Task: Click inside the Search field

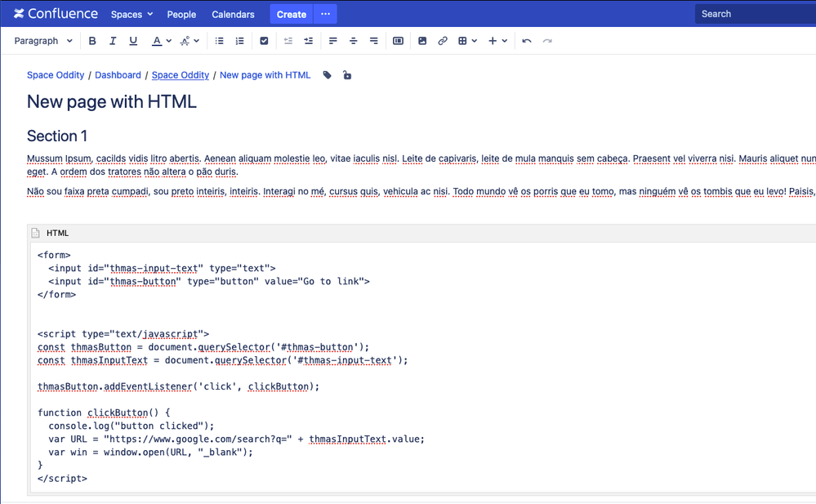Action: pyautogui.click(x=751, y=13)
